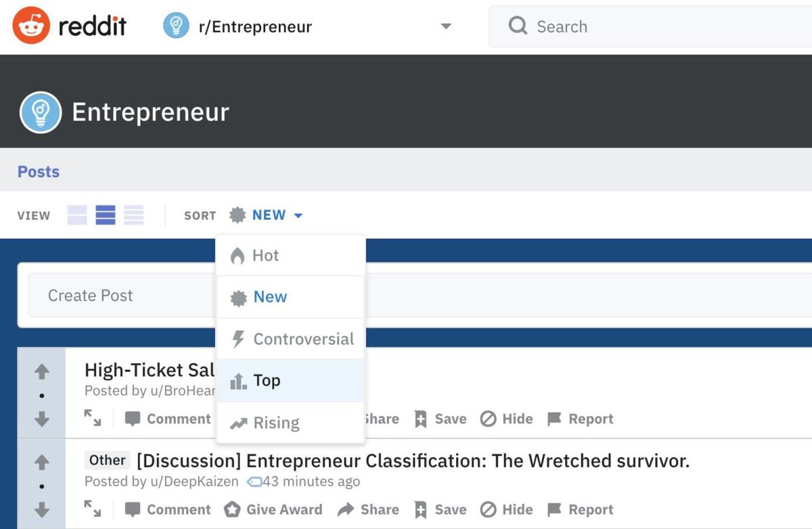Screen dimensions: 812x529
Task: Give Award to the Wretched survivor post
Action: point(273,509)
